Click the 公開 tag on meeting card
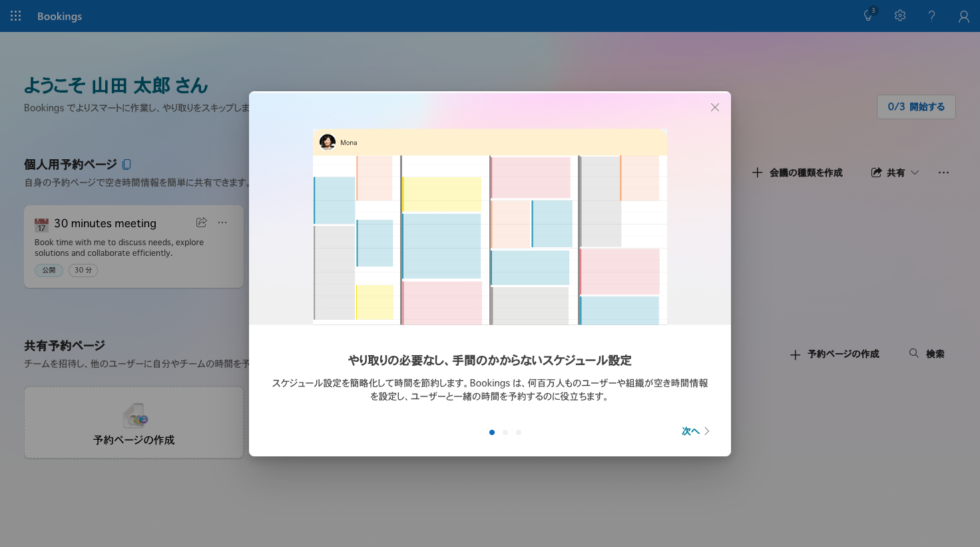This screenshot has height=547, width=980. [49, 270]
